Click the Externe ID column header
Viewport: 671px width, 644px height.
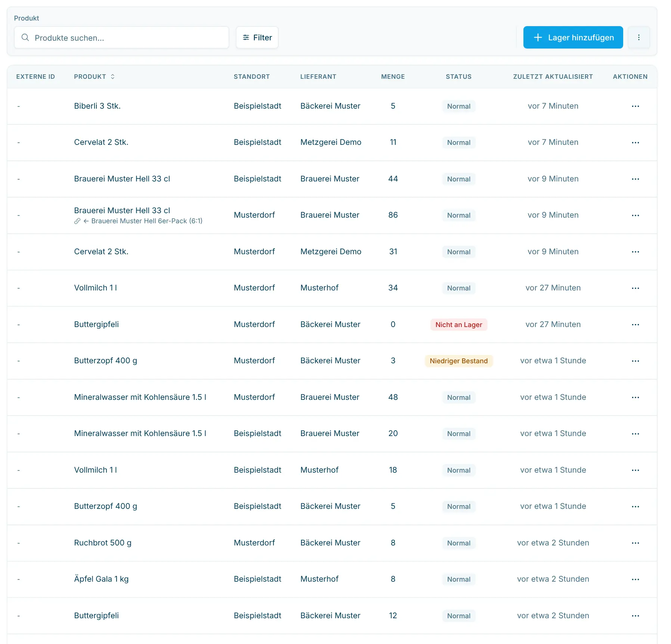[x=35, y=77]
